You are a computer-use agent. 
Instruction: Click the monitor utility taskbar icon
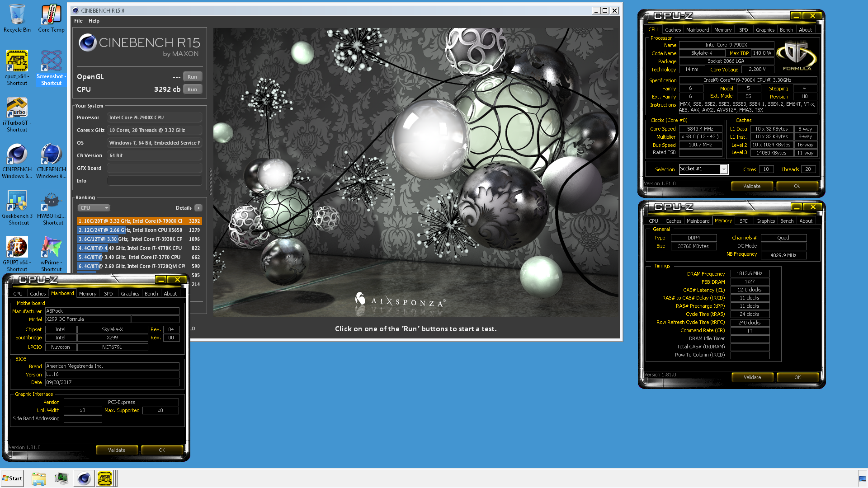pyautogui.click(x=61, y=479)
